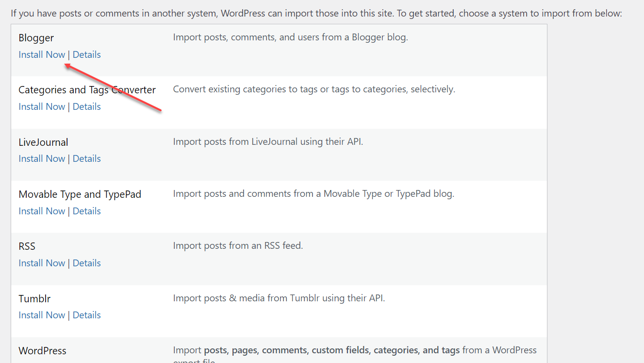Click the Blogger import description text
The height and width of the screenshot is (363, 644).
pyautogui.click(x=290, y=37)
